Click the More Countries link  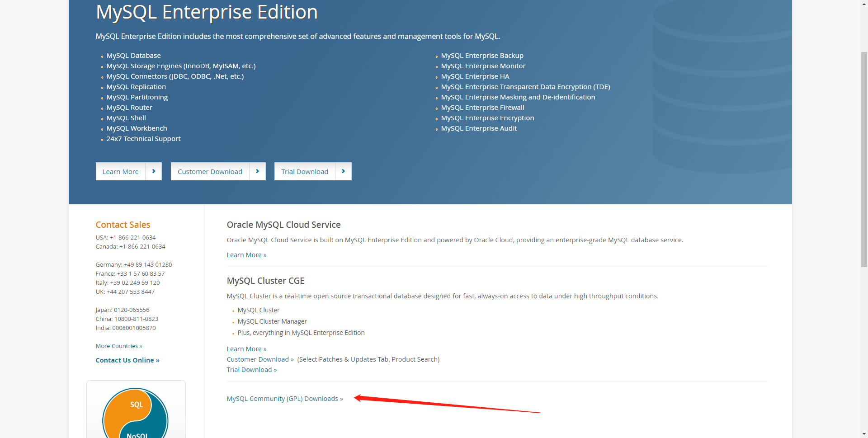119,346
